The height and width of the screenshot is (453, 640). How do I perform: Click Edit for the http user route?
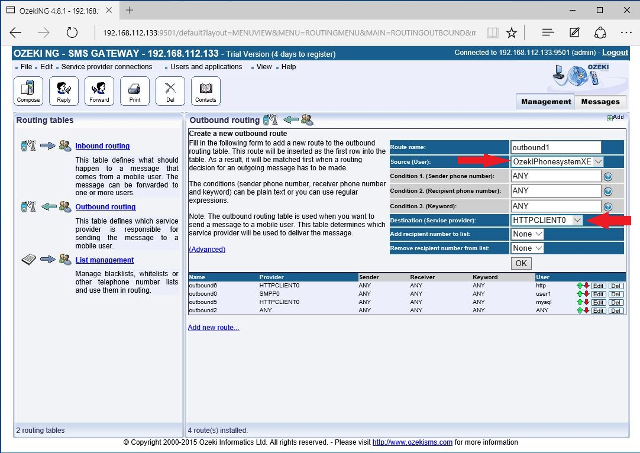point(598,286)
